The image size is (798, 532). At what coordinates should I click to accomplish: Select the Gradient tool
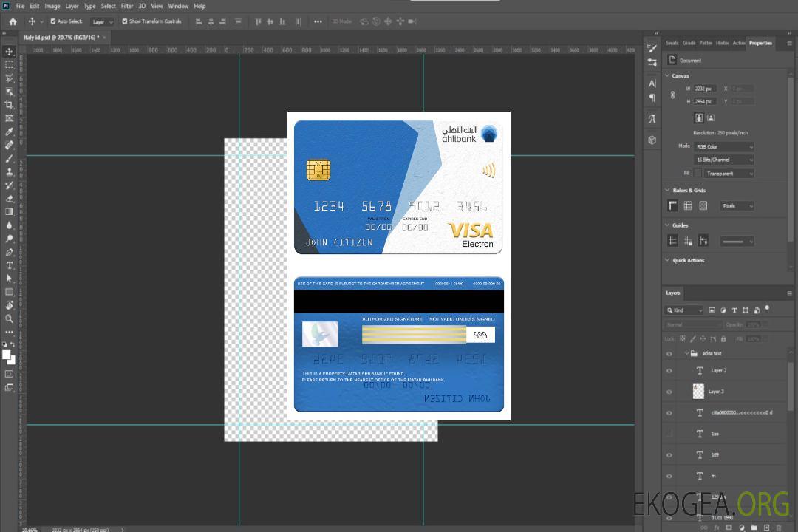pos(9,212)
